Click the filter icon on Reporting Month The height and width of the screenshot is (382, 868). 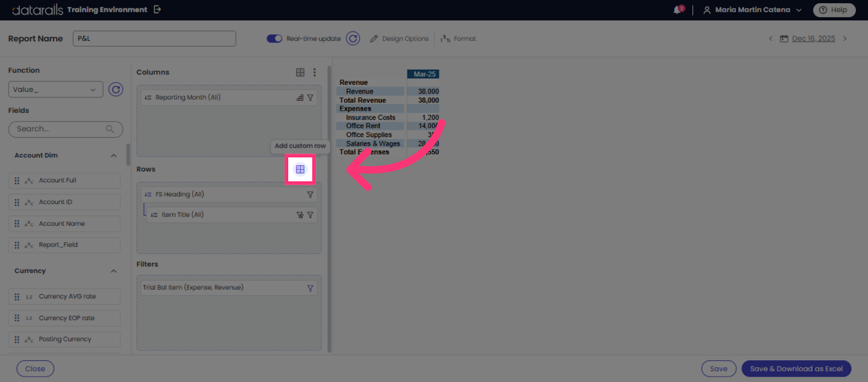(x=310, y=98)
